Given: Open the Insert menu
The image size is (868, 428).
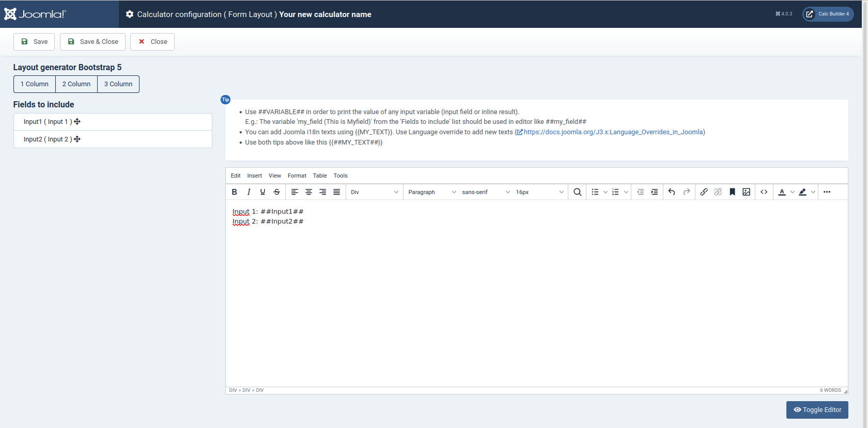Looking at the screenshot, I should 254,176.
